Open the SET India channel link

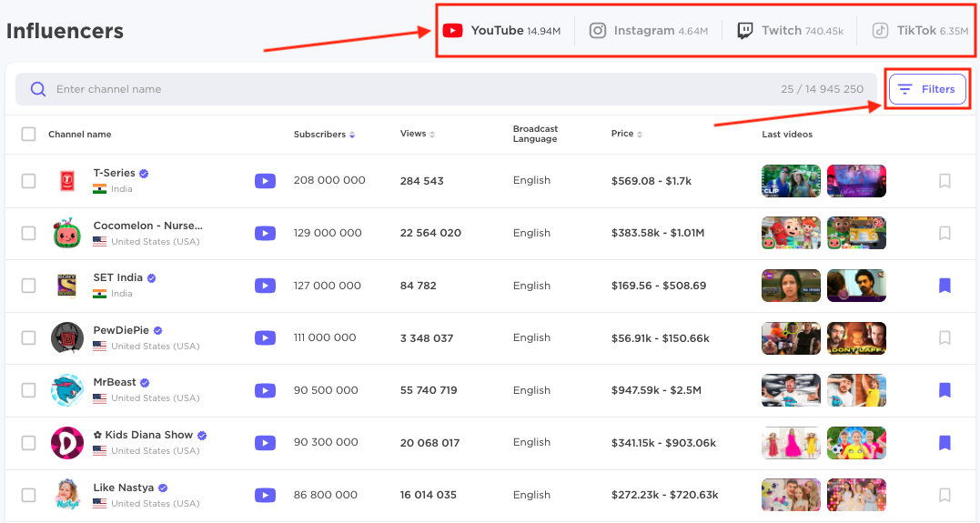coord(118,277)
